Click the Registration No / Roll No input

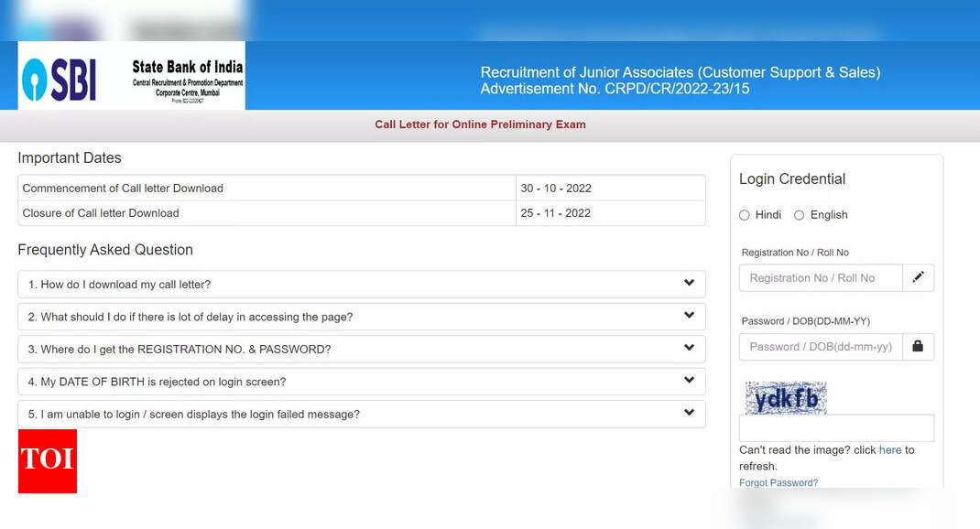[x=821, y=278]
